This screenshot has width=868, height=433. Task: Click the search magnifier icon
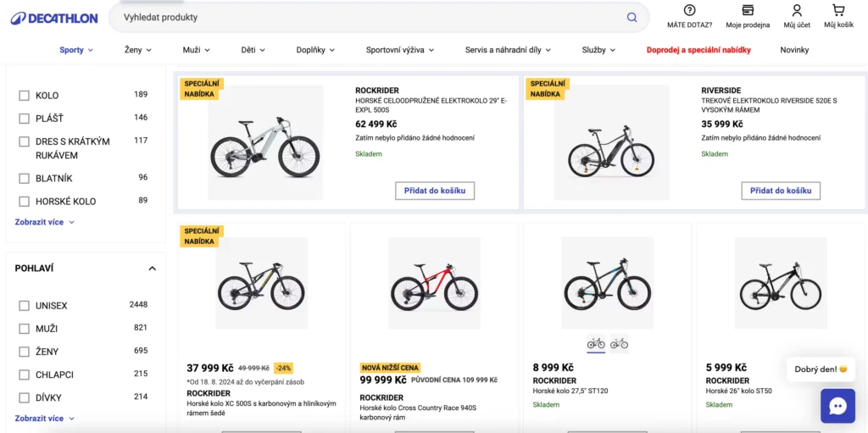tap(632, 17)
